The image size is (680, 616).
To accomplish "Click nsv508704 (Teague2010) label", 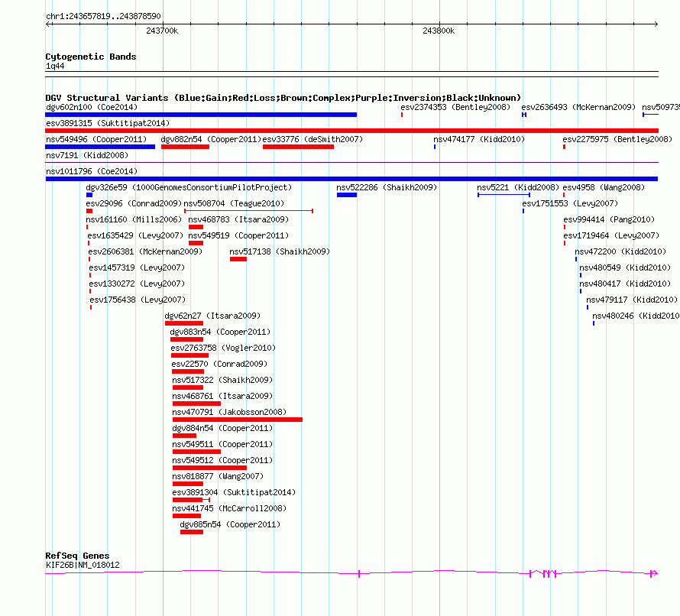I will click(x=235, y=203).
